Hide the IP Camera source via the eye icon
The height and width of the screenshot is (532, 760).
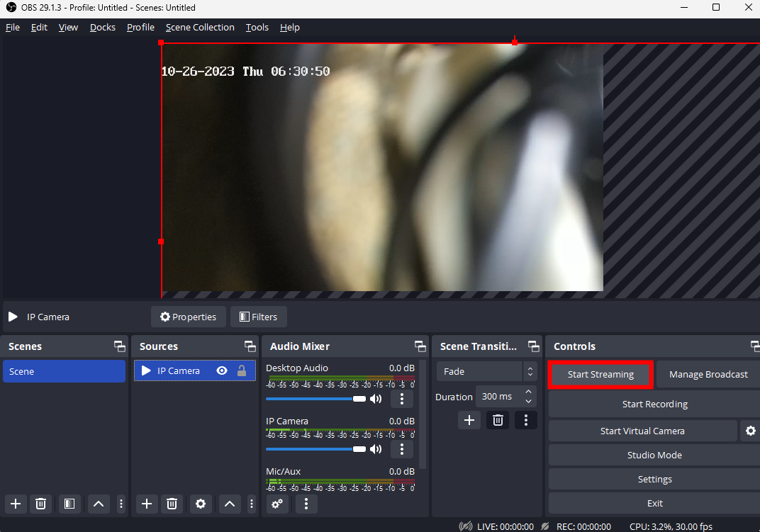[x=222, y=370]
